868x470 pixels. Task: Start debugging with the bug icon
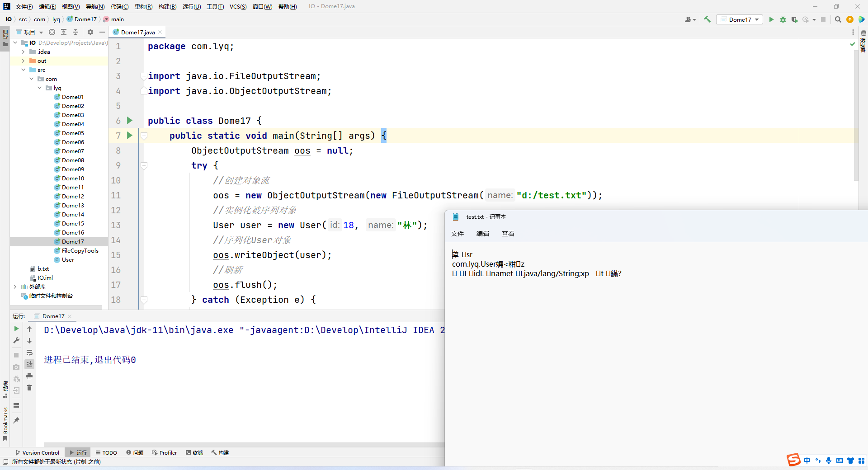click(783, 19)
